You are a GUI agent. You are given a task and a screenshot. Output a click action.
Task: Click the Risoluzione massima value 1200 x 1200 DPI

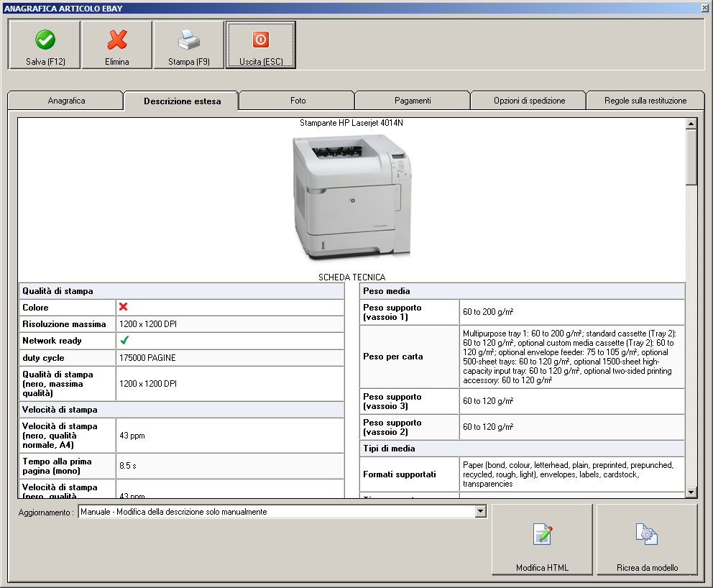pyautogui.click(x=148, y=324)
